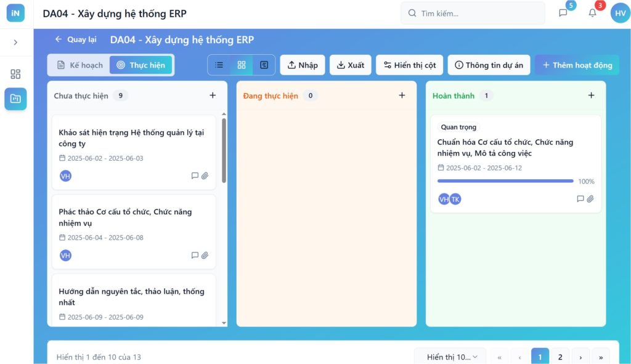The height and width of the screenshot is (364, 631).
Task: Click the HV user avatar menu
Action: 620,13
